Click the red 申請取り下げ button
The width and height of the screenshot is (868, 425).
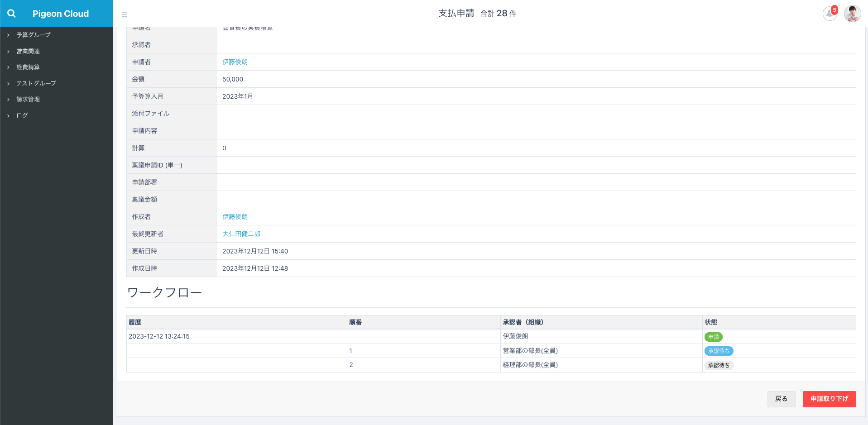point(829,399)
